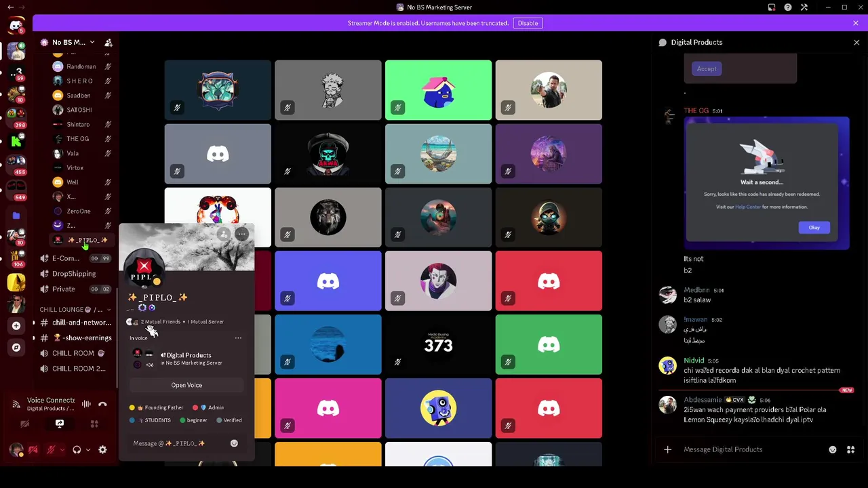Screen dimensions: 868x488
Task: Join the CHILL ROOM 2 voice channel
Action: 75,369
